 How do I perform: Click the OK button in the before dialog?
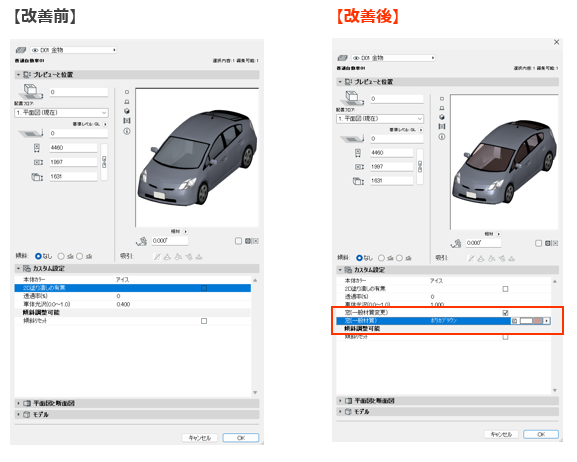coord(241,438)
